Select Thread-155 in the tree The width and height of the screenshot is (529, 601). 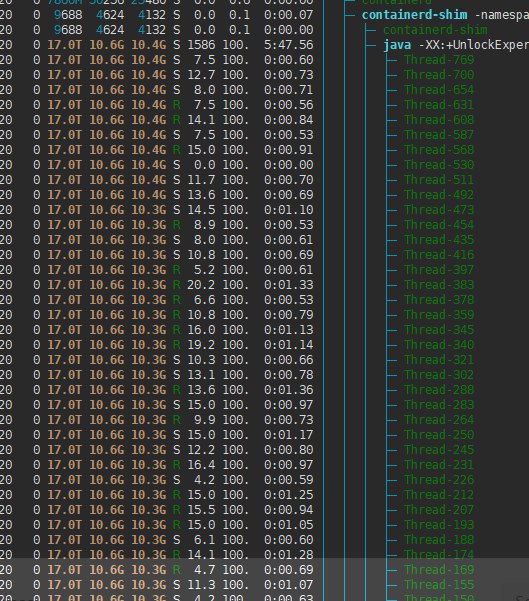(x=439, y=585)
